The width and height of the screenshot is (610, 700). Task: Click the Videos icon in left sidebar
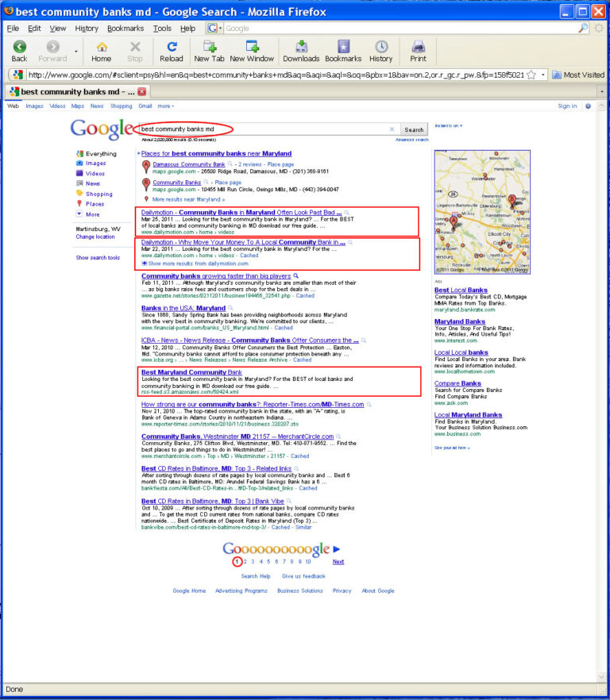pyautogui.click(x=79, y=173)
